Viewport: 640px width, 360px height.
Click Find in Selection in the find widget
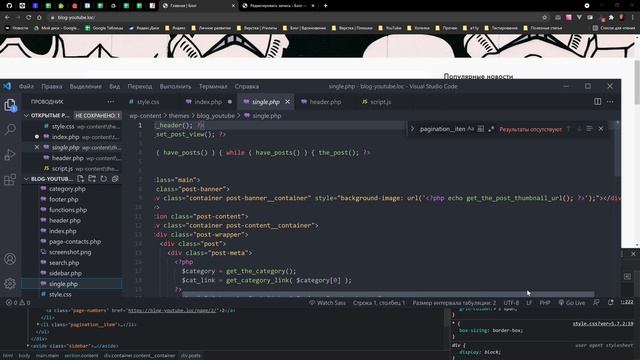(589, 129)
